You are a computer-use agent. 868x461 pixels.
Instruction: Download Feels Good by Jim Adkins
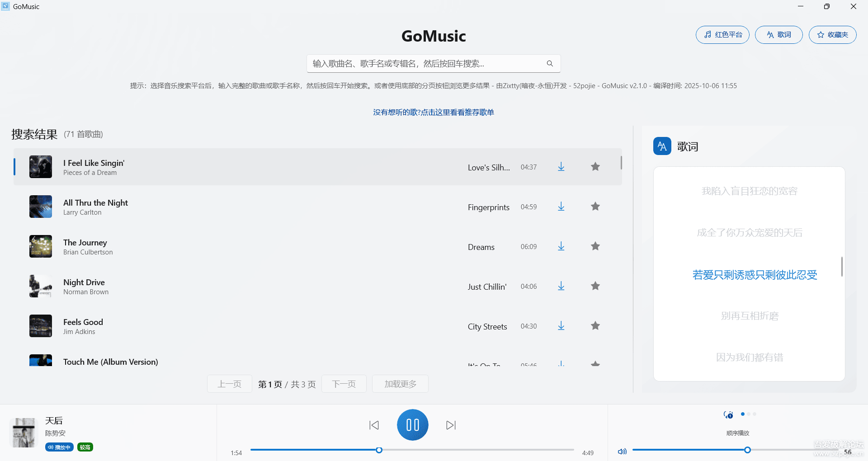(561, 326)
